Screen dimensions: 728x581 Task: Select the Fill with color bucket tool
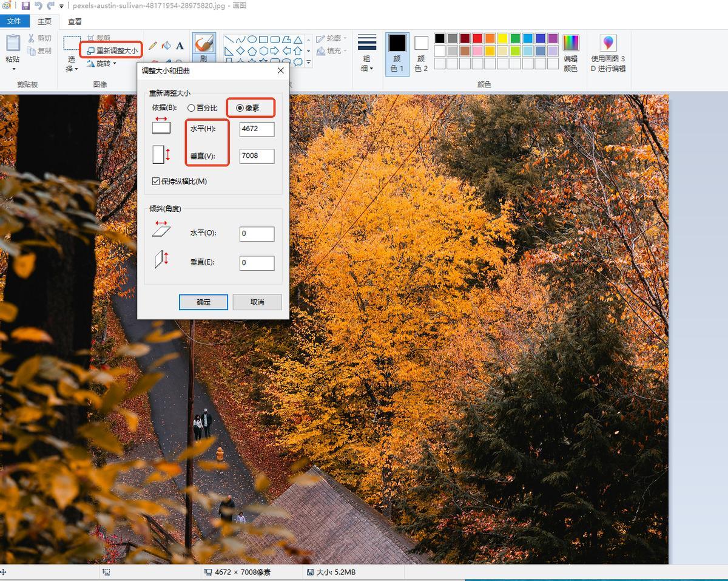[166, 46]
